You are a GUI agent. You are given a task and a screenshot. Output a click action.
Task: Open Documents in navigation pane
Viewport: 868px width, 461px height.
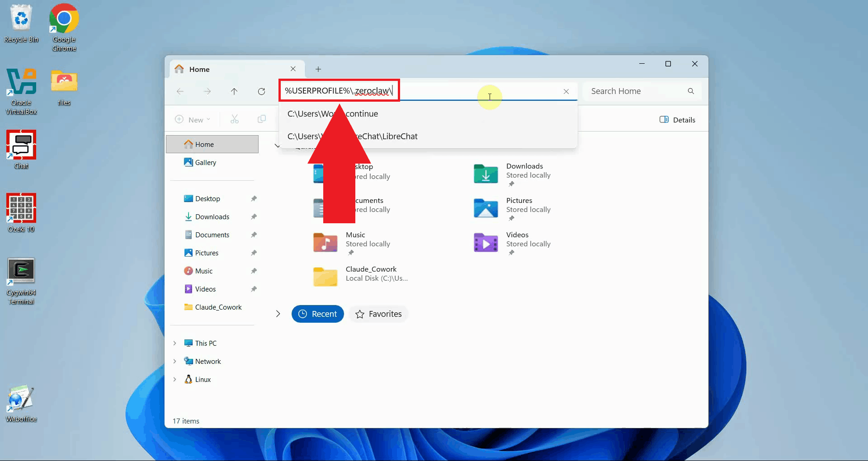pos(212,235)
